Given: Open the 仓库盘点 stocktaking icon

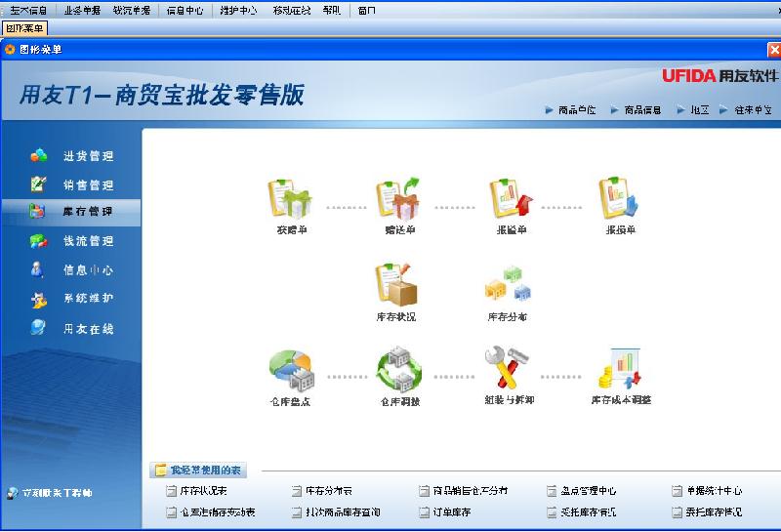Looking at the screenshot, I should tap(291, 370).
